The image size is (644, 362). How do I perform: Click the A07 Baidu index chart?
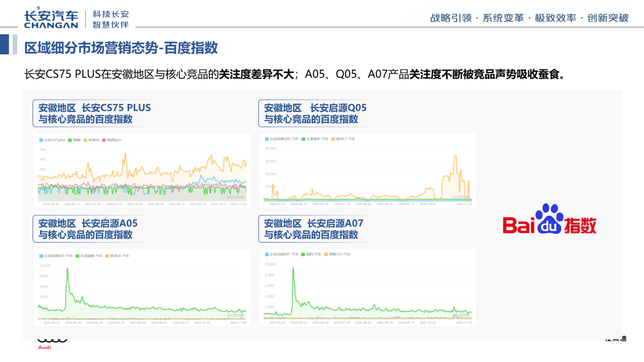(x=368, y=288)
